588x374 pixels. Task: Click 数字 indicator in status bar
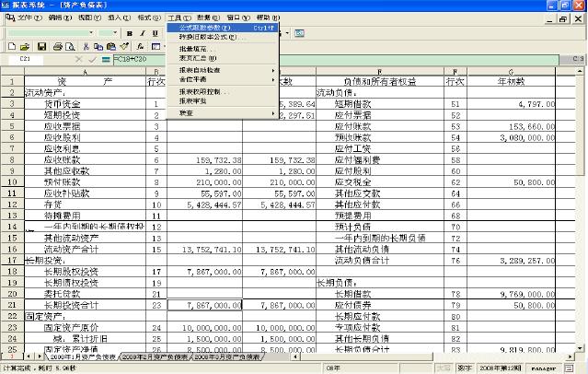(x=465, y=368)
